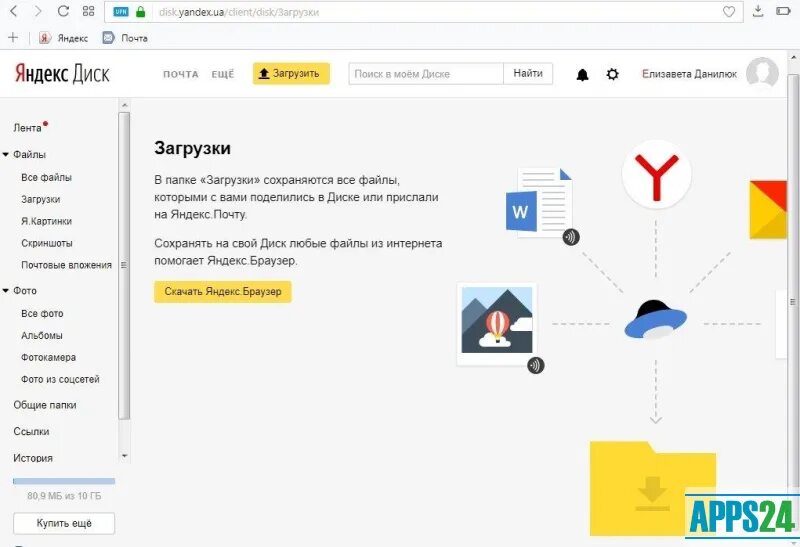Open Скриншоты folder

[x=47, y=243]
